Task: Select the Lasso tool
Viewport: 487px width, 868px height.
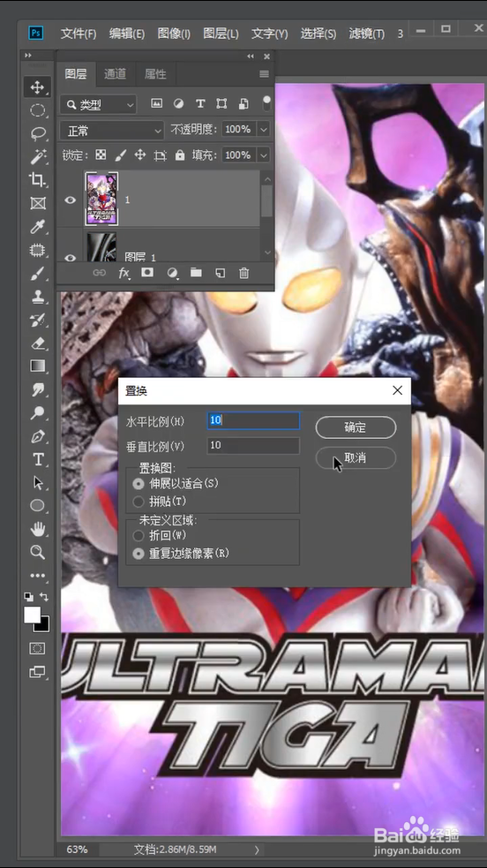Action: point(38,133)
